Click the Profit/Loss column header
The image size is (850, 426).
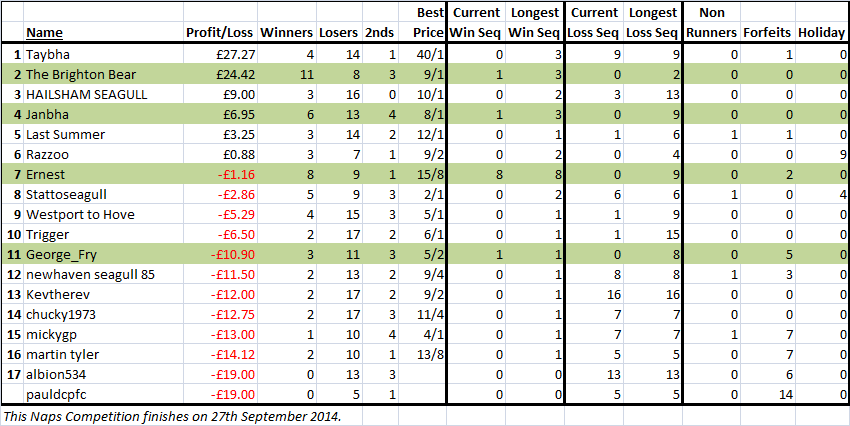pyautogui.click(x=220, y=33)
